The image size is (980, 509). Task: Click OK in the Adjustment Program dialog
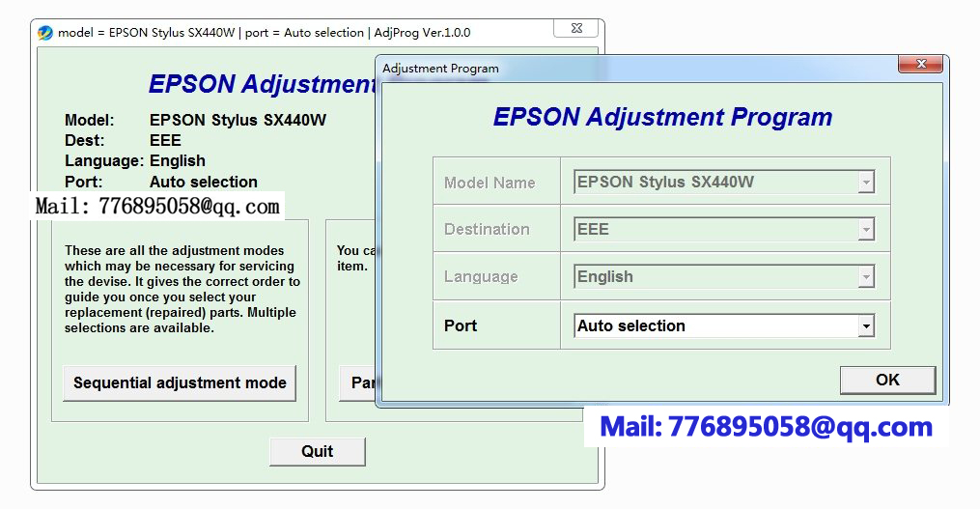(887, 381)
